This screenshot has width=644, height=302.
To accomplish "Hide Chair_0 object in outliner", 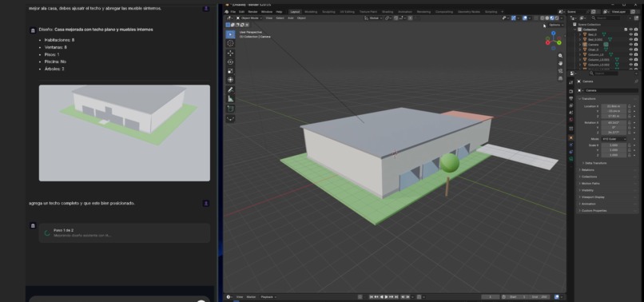I will (x=631, y=50).
